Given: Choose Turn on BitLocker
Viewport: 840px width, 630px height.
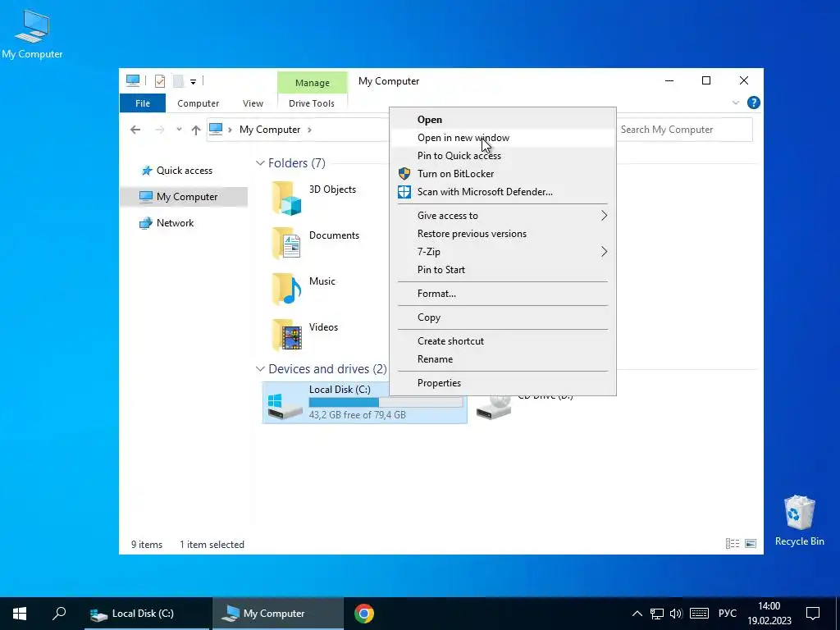Looking at the screenshot, I should pyautogui.click(x=503, y=174).
